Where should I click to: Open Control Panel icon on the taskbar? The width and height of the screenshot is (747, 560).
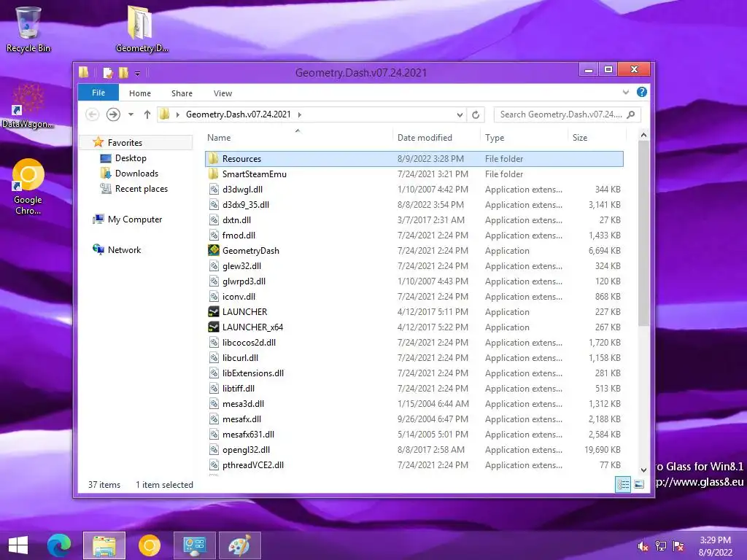(194, 545)
